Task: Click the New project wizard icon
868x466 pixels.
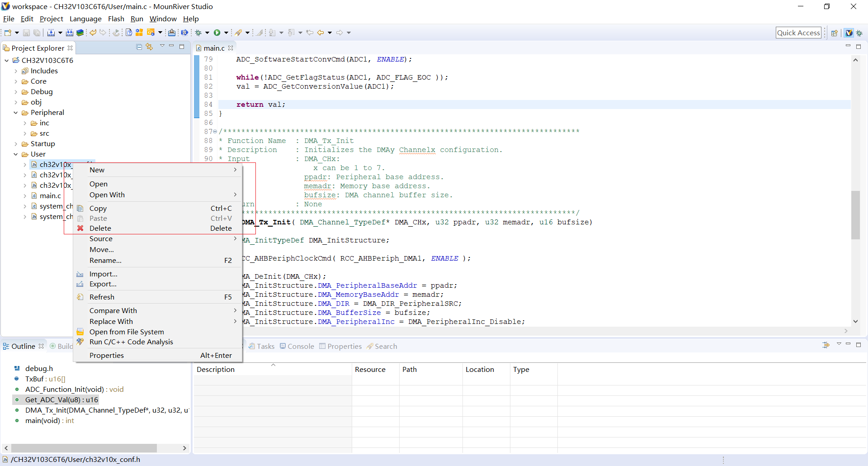Action: click(8, 32)
